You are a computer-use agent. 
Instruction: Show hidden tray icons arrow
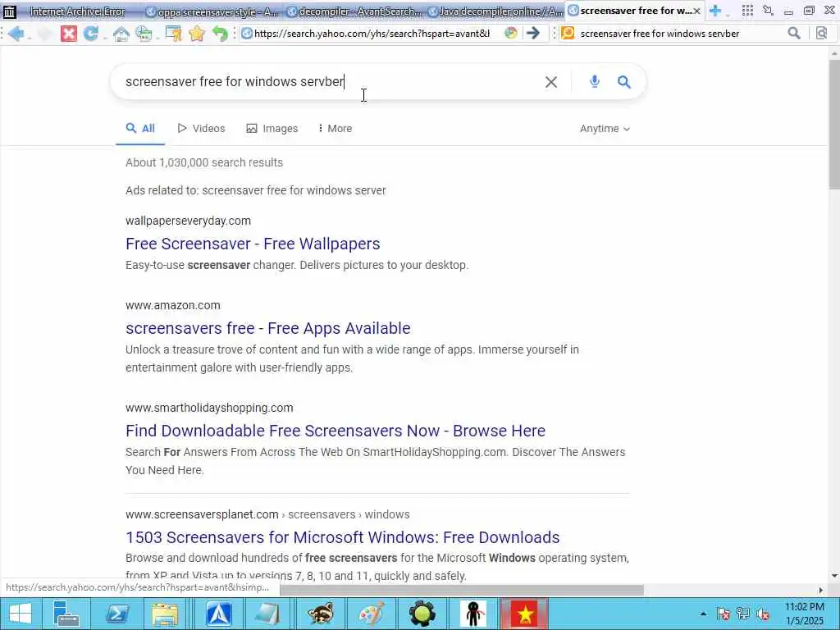[x=703, y=614]
